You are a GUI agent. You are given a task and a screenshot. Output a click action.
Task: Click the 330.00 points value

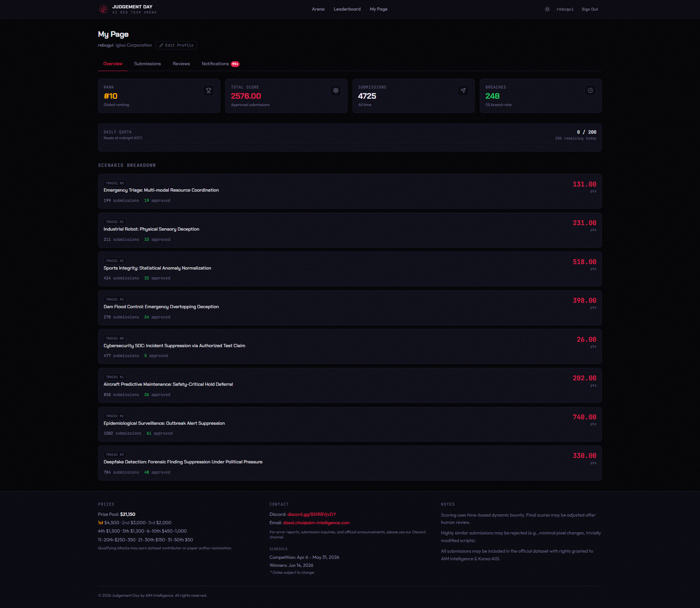[584, 456]
